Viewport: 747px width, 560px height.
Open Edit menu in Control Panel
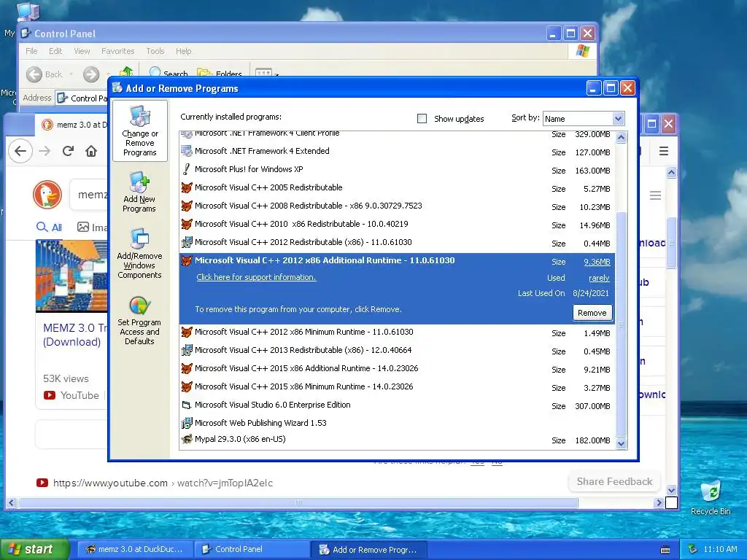pyautogui.click(x=55, y=51)
